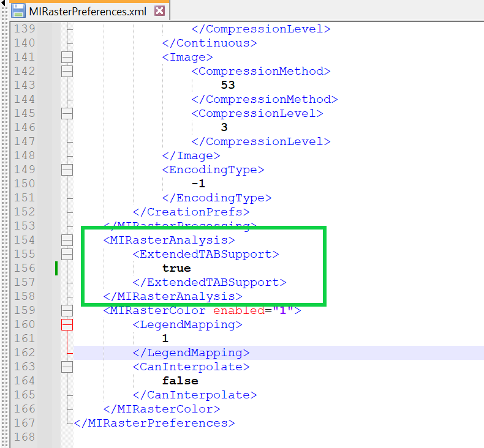Click the closing MIRasterPreferences tag

154,423
